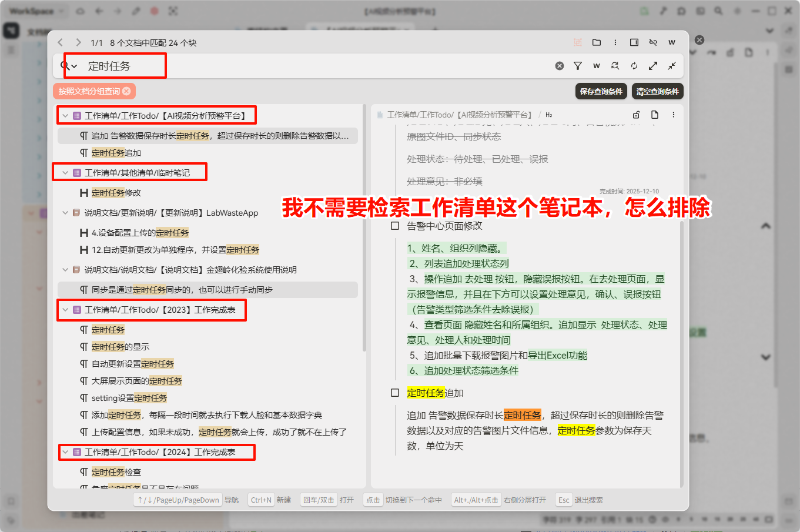
Task: Collapse the 【更新说明】LabWasteApp result group
Action: pyautogui.click(x=65, y=213)
